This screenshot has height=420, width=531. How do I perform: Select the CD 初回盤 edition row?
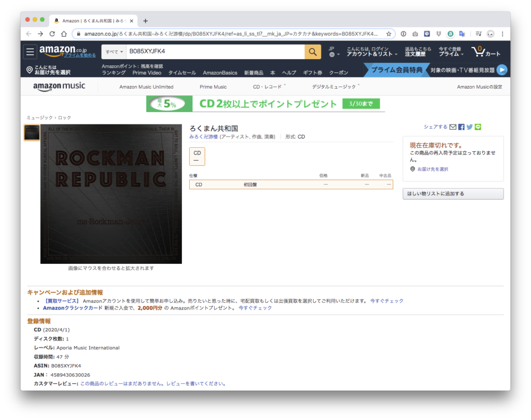(291, 185)
